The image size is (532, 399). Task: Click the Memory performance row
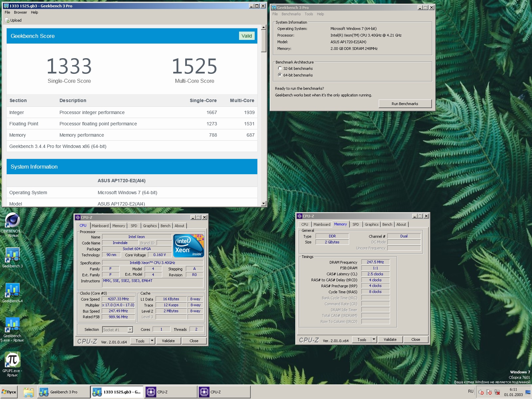click(132, 135)
